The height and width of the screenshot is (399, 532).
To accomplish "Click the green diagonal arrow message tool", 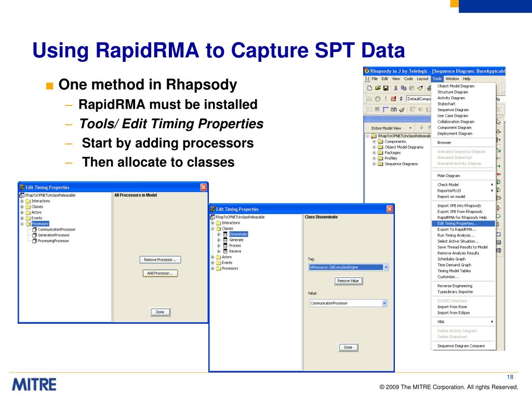I will (498, 150).
